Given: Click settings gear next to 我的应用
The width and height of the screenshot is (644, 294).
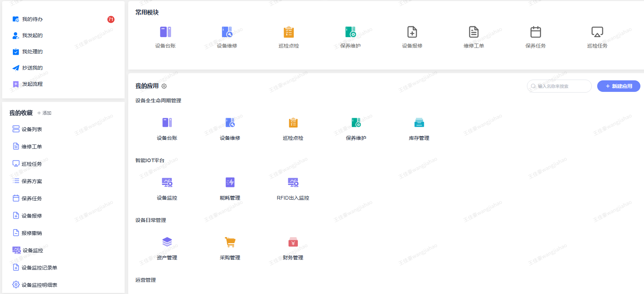Looking at the screenshot, I should (164, 86).
